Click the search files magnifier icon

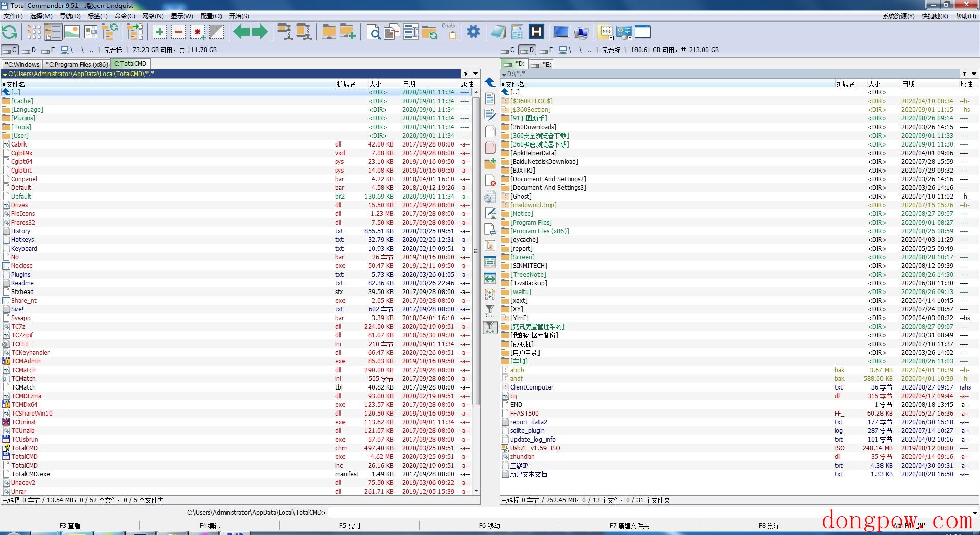[x=374, y=32]
